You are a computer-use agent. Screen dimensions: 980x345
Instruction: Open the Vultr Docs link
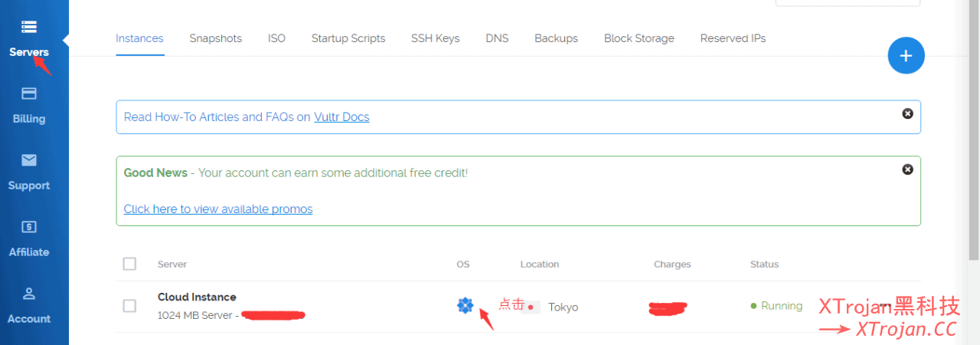click(341, 117)
